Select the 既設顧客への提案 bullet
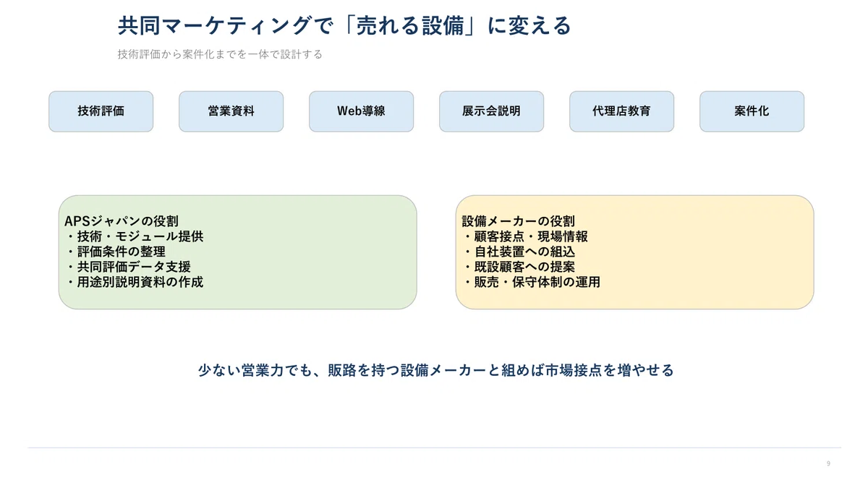The image size is (868, 488). tap(519, 267)
